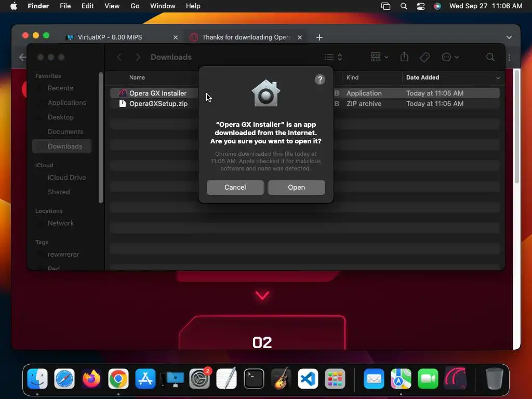532x399 pixels.
Task: Select the Opera GX Installer file row
Action: coord(304,93)
